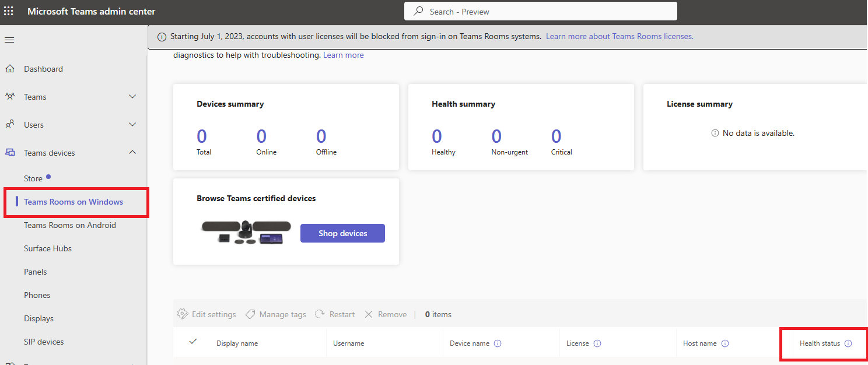Click the tag icon of Manage tags

[x=250, y=314]
